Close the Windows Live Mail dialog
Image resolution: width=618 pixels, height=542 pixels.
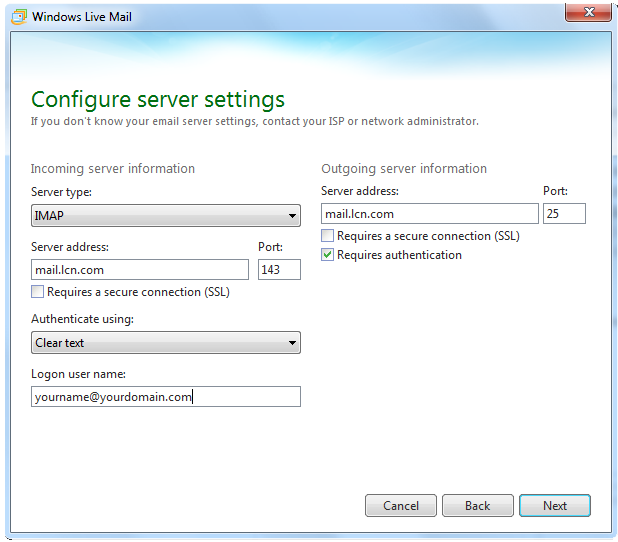click(x=588, y=12)
